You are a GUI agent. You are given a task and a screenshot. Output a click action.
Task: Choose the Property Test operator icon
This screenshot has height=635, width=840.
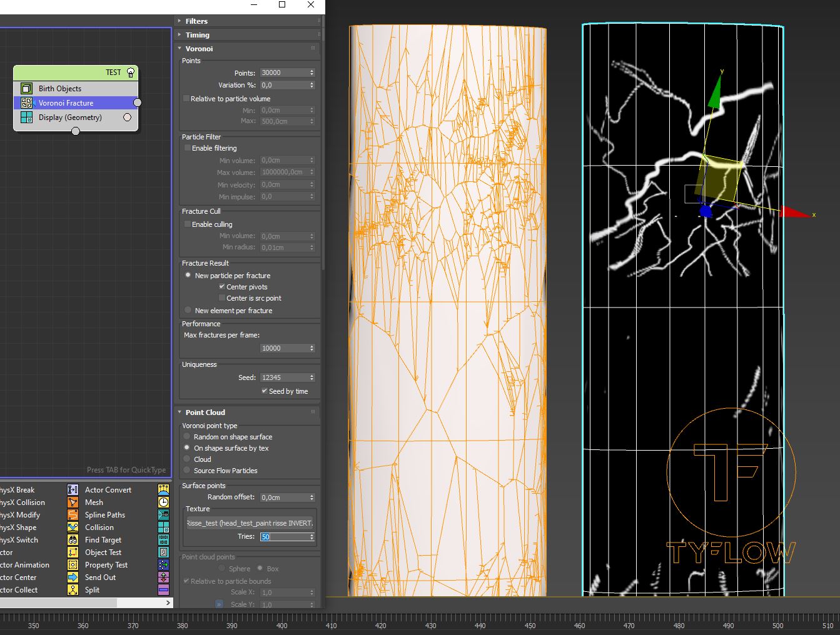[73, 565]
